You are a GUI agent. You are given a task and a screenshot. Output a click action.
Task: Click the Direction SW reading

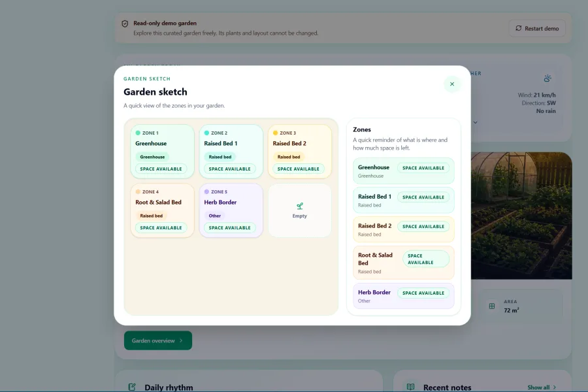pyautogui.click(x=539, y=103)
